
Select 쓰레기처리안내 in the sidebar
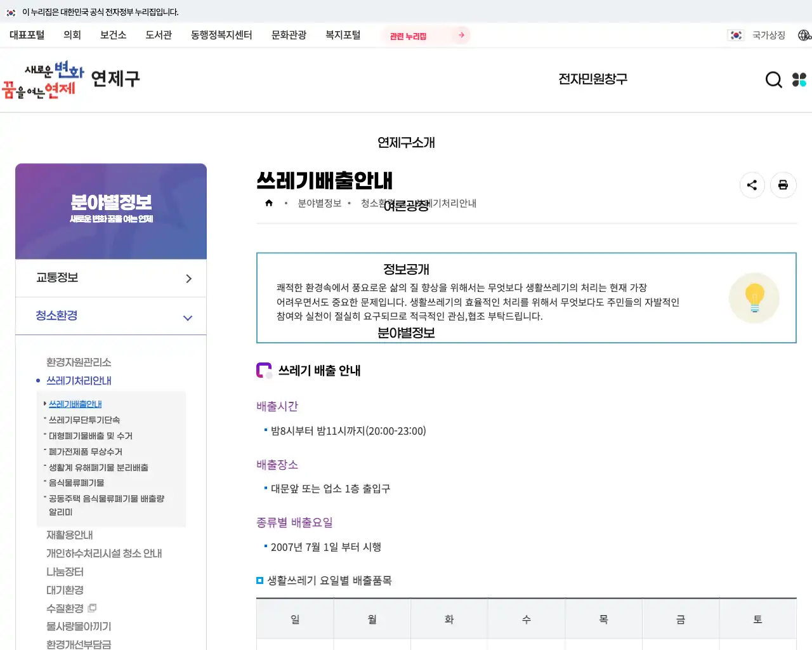tap(78, 380)
